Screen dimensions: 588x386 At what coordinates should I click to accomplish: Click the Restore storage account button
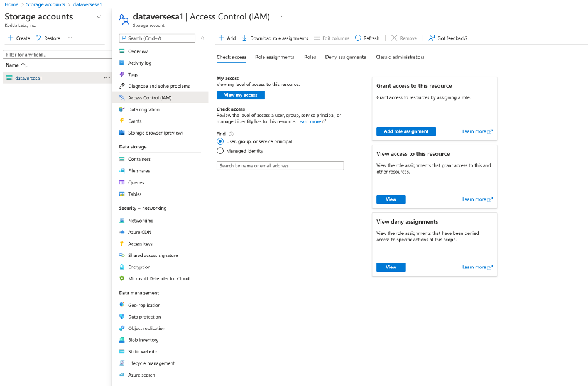point(48,38)
